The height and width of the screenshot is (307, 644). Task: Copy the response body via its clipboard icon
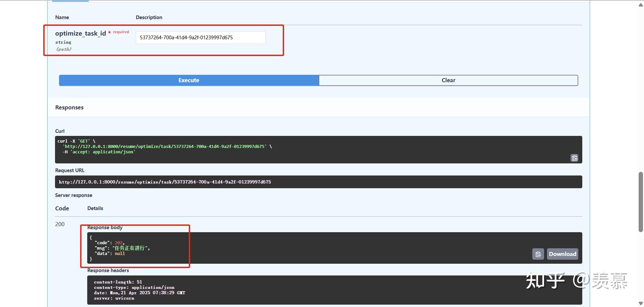(538, 254)
